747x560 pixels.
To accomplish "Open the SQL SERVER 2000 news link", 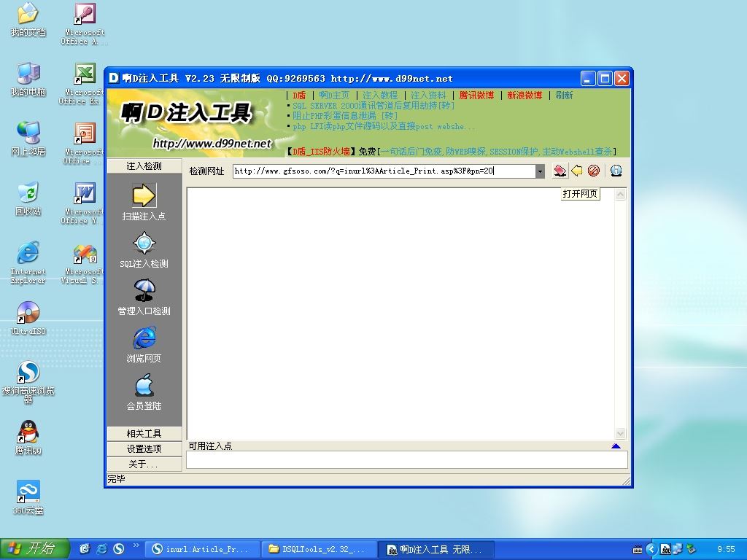I will click(373, 106).
